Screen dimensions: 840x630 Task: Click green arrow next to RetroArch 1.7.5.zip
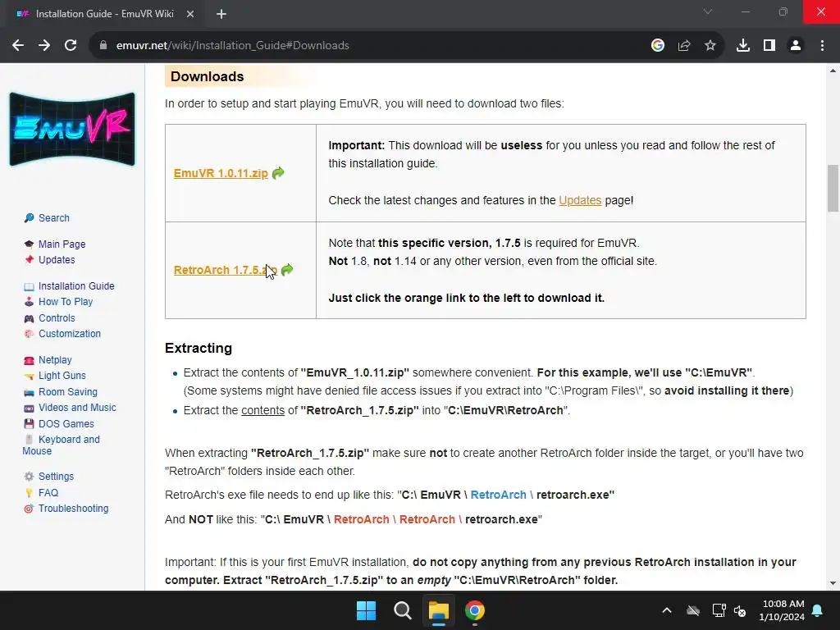click(x=287, y=269)
